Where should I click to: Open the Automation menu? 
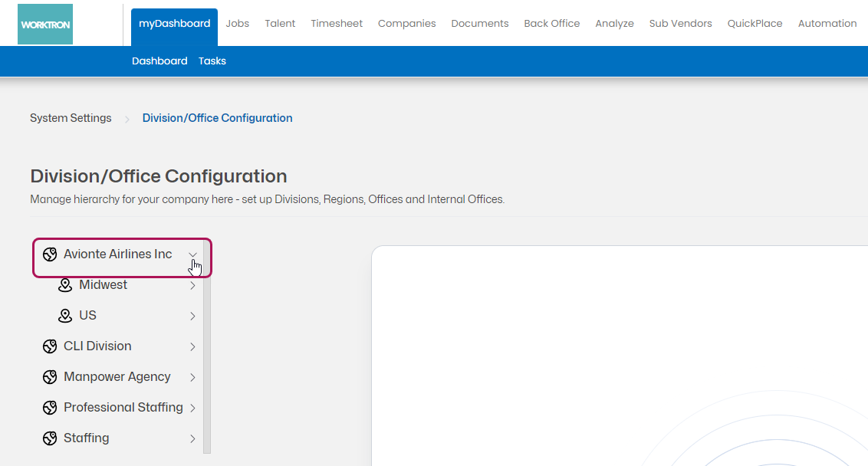(x=827, y=24)
